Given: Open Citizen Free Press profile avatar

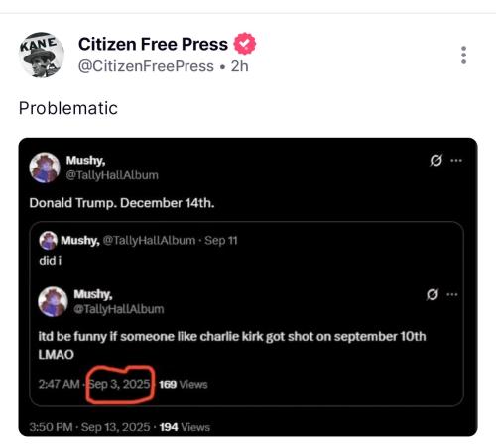Looking at the screenshot, I should [42, 55].
